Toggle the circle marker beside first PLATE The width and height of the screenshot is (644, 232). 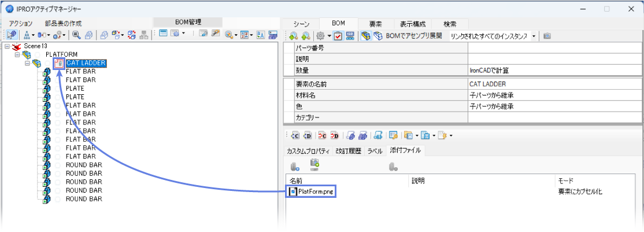pyautogui.click(x=58, y=89)
